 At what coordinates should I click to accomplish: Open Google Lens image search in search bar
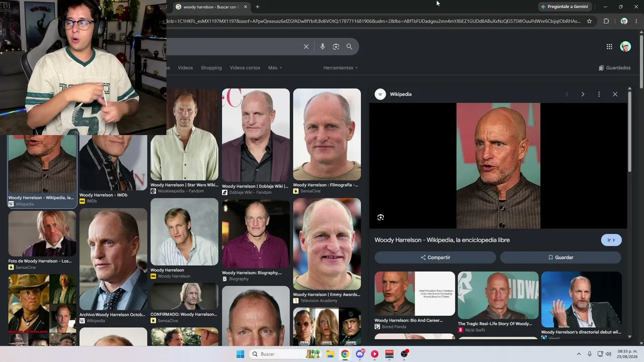(x=336, y=47)
